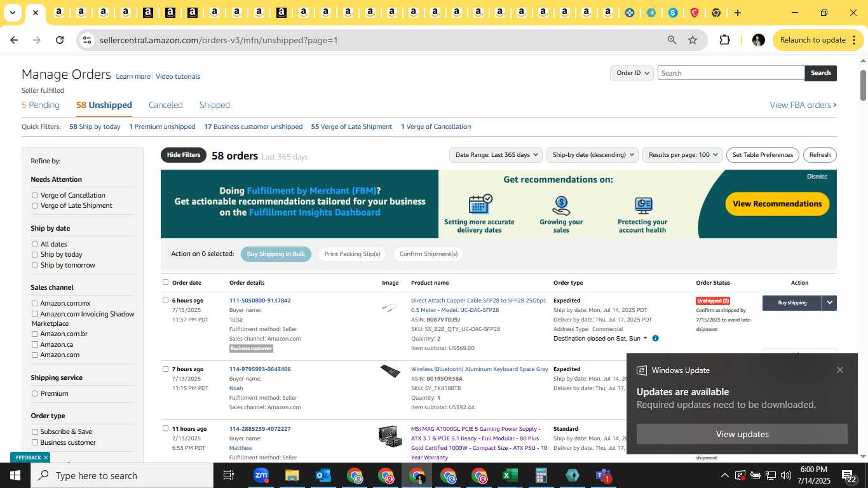The height and width of the screenshot is (488, 868).
Task: Open Outlook from the taskbar
Action: [x=323, y=475]
